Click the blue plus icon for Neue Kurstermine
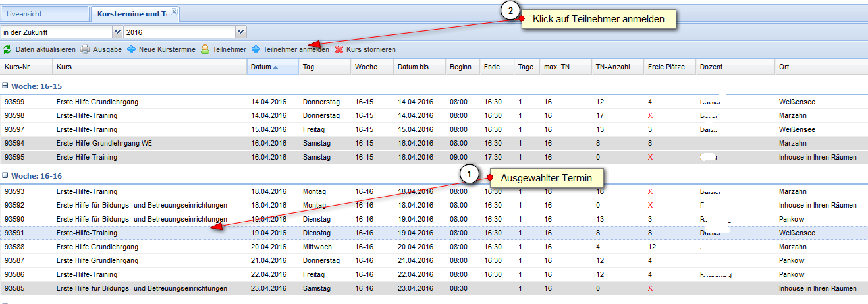Viewport: 868px width, 304px height. 132,49
